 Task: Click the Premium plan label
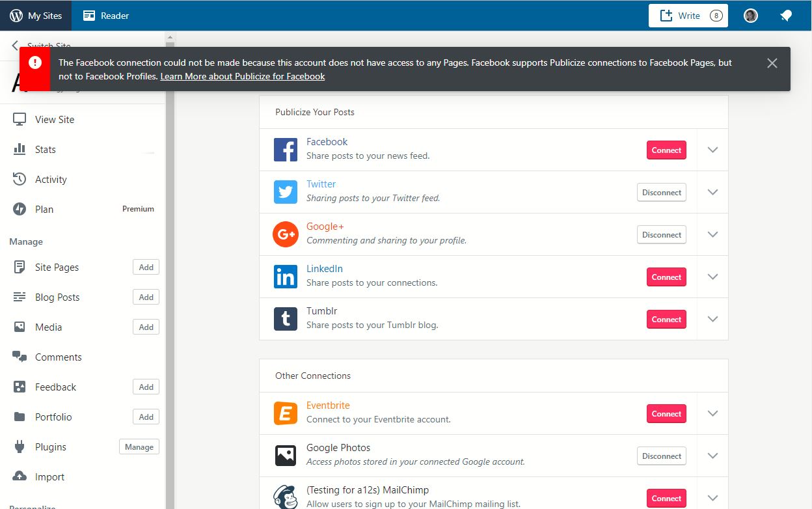click(x=138, y=209)
